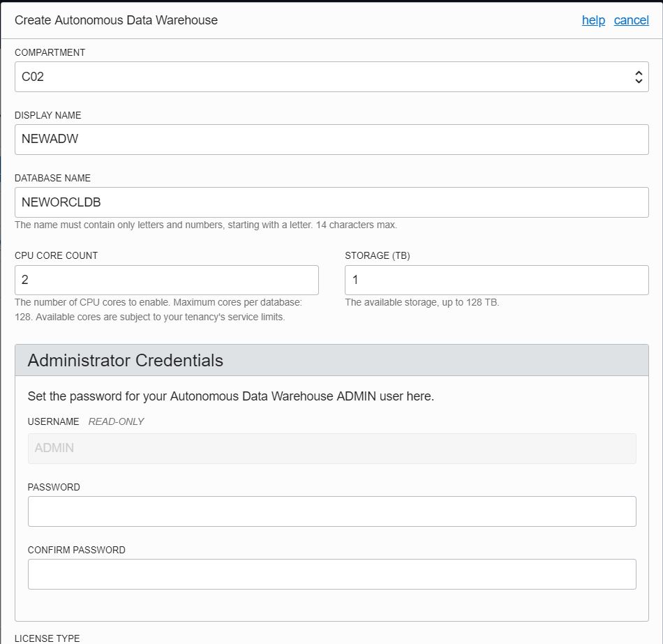The width and height of the screenshot is (663, 644).
Task: Focus the Display Name field containing NEWADW
Action: point(331,140)
